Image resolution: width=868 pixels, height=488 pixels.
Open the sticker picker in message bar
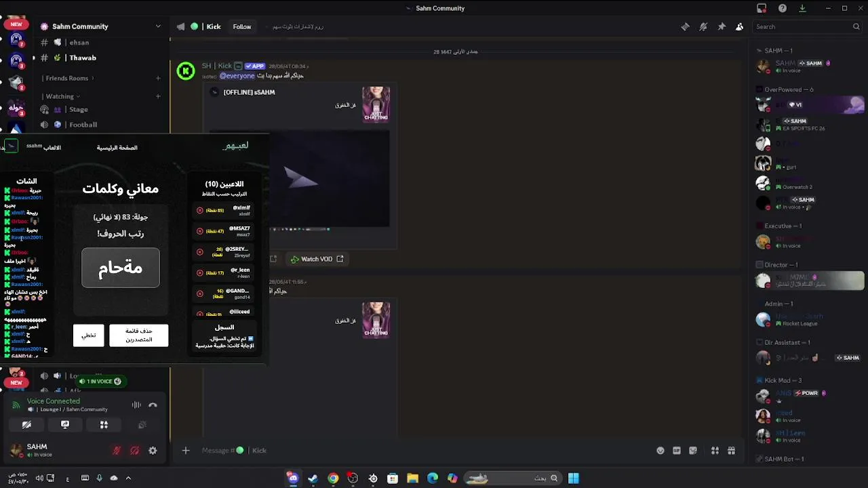(x=693, y=451)
